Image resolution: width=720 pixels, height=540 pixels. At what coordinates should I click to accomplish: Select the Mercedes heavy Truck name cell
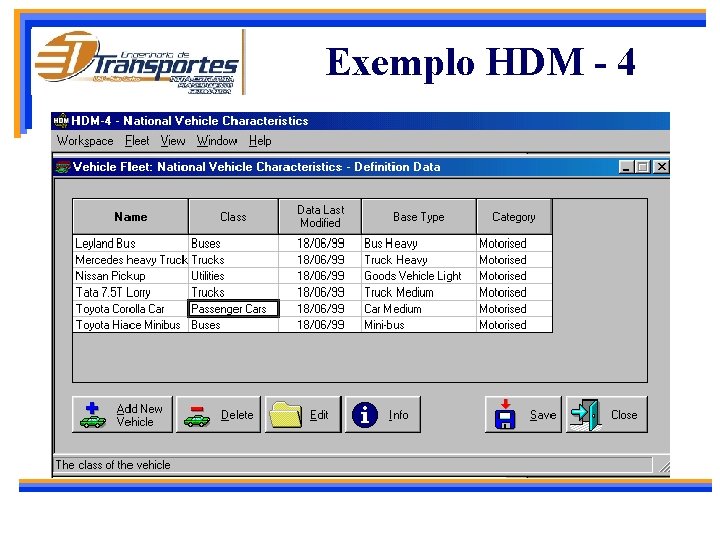pyautogui.click(x=130, y=260)
